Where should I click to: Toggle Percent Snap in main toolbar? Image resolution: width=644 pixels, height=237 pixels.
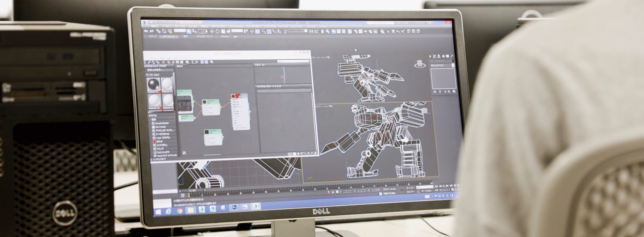[274, 31]
